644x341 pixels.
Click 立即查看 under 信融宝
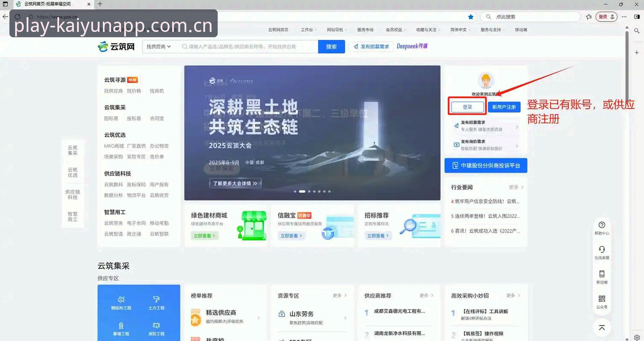pos(291,236)
